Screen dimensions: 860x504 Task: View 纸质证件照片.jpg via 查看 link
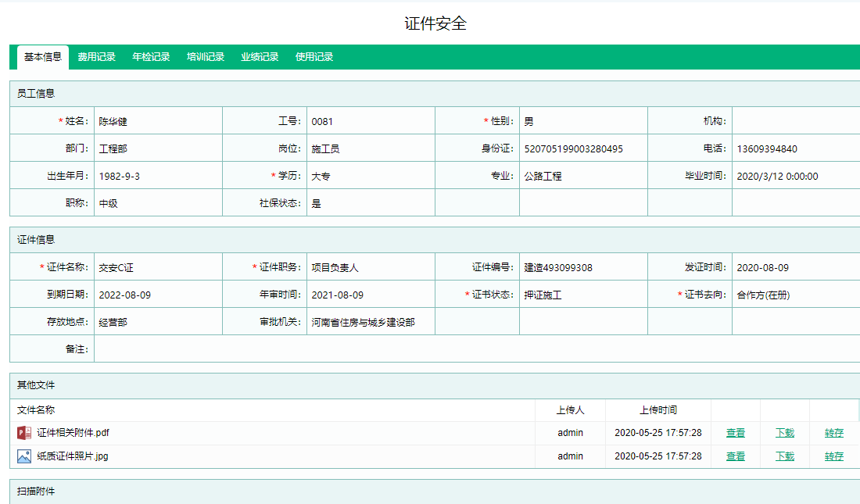point(736,456)
